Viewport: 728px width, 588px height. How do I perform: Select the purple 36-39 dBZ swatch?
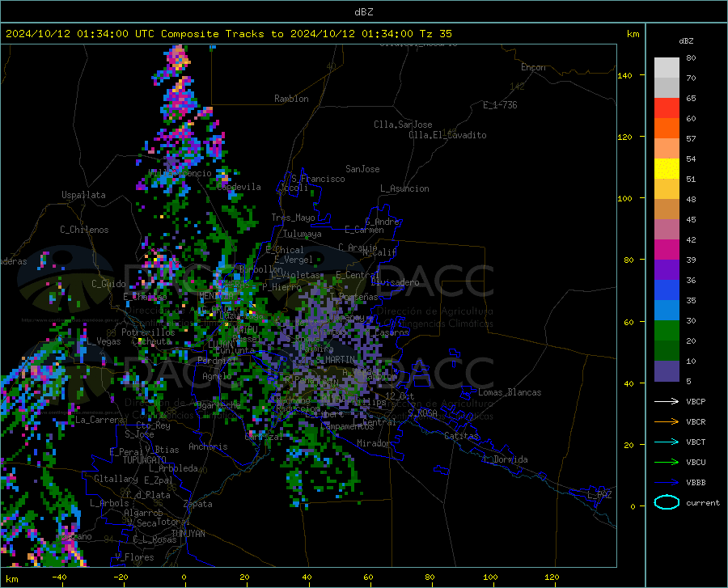[667, 270]
